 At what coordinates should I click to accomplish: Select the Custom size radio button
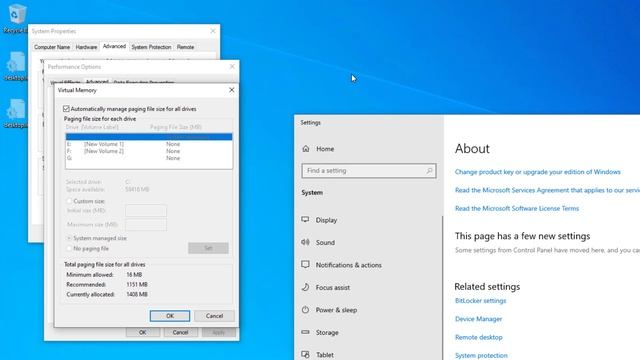[x=69, y=201]
